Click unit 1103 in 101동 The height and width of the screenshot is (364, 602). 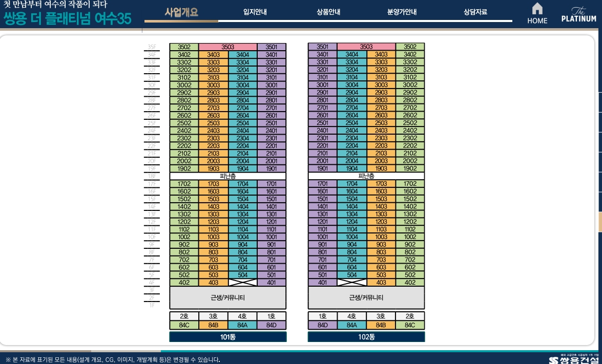coord(214,229)
